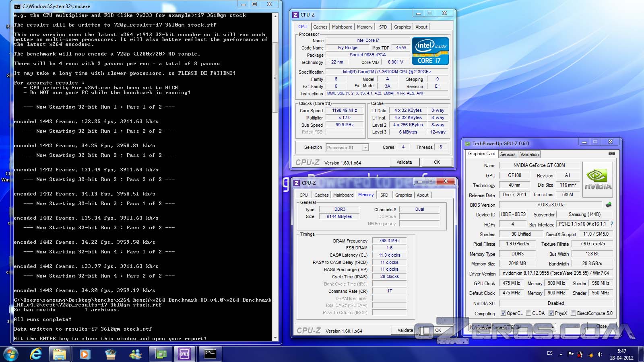
Task: Click the Specification field i7-3610QM
Action: pos(386,72)
